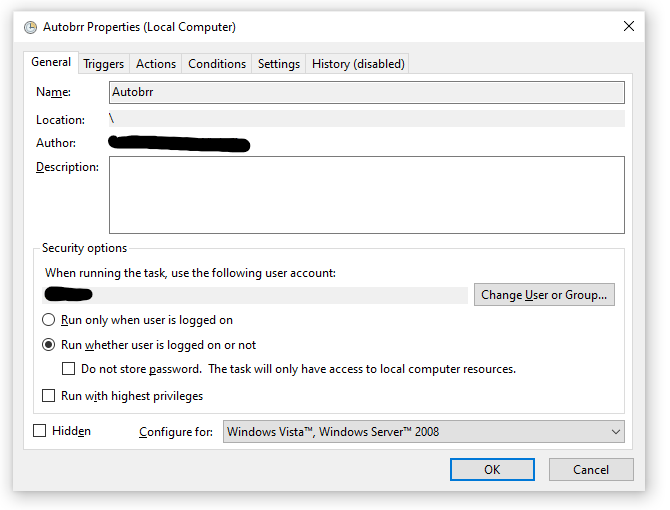
Task: Close the Autobrr Properties dialog
Action: click(629, 26)
